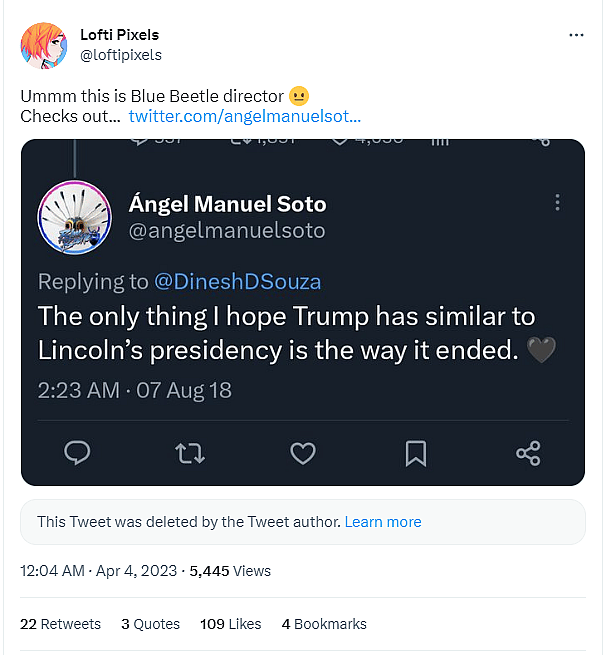The image size is (608, 655).
Task: Click the reply speech bubble icon
Action: 77,453
